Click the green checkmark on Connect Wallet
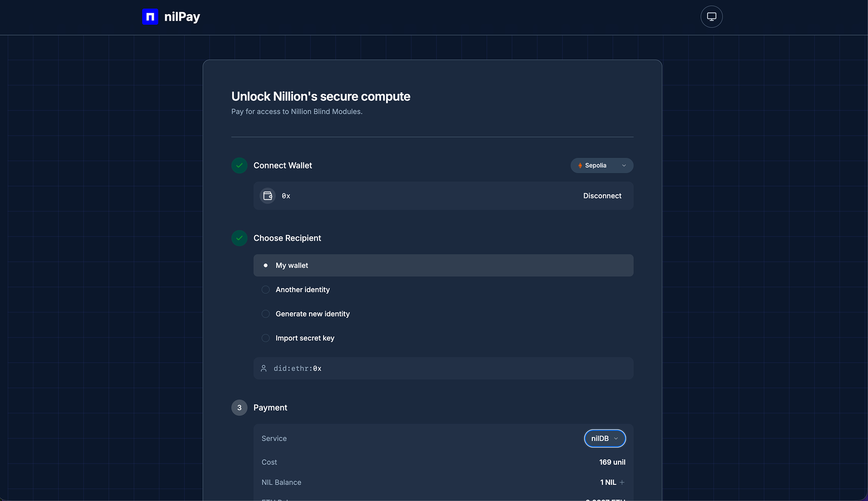This screenshot has width=868, height=501. [x=239, y=165]
